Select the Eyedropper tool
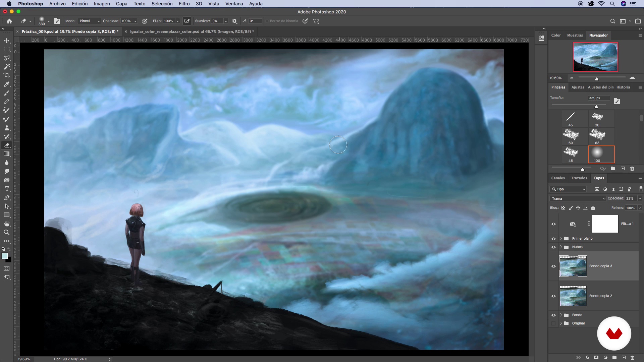Image resolution: width=644 pixels, height=362 pixels. (x=7, y=84)
